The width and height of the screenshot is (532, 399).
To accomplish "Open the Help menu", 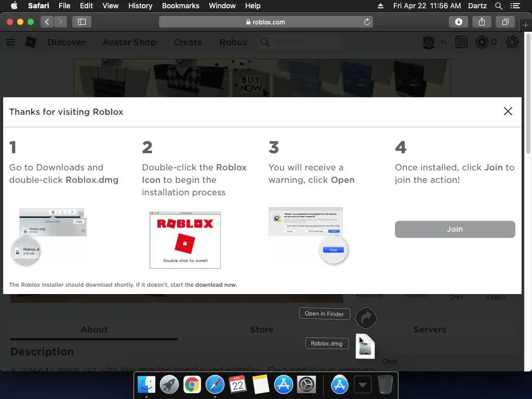I will 252,6.
